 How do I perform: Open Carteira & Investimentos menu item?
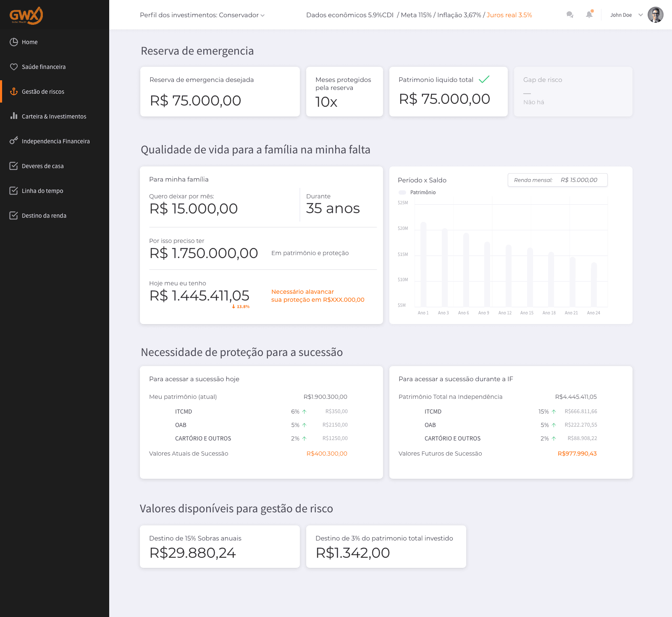tap(55, 116)
